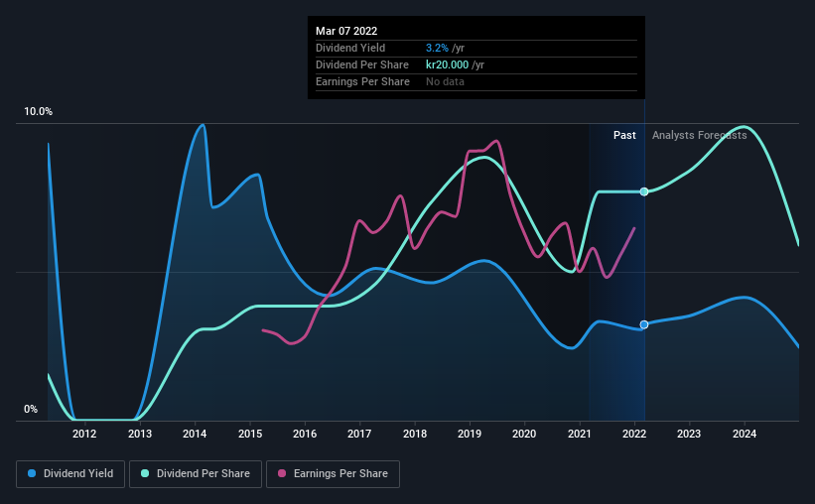The image size is (815, 504).
Task: Select the teal Dividend Per Share data point marker
Action: 644,191
